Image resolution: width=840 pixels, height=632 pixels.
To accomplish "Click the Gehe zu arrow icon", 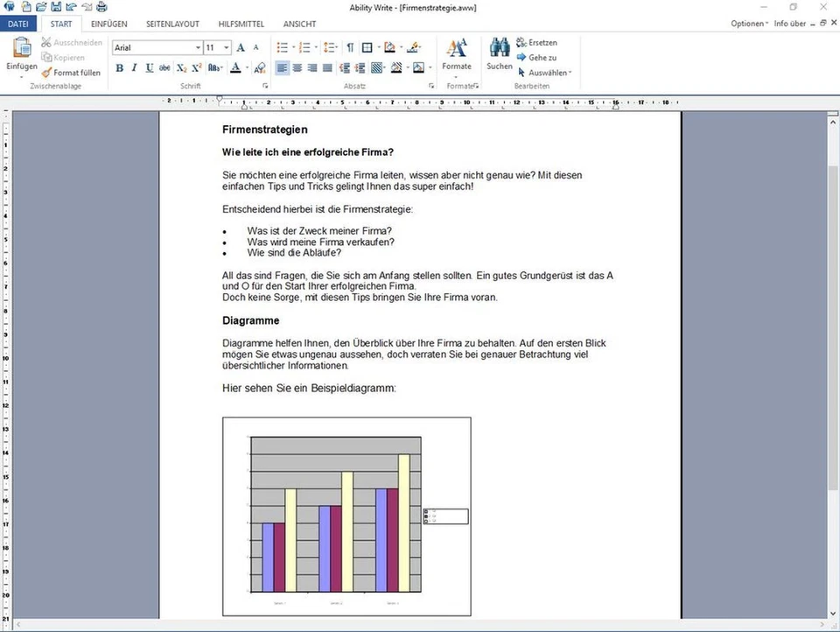I will click(521, 57).
